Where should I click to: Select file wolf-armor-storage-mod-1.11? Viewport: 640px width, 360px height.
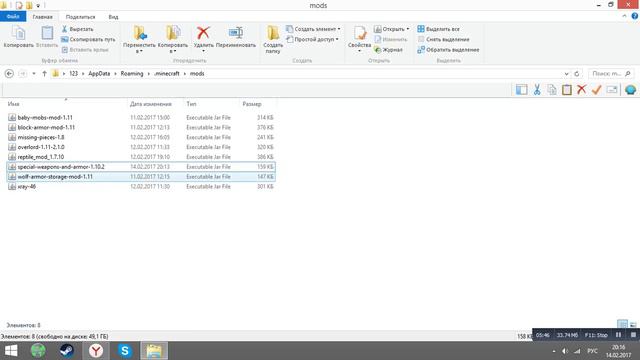coord(141,177)
